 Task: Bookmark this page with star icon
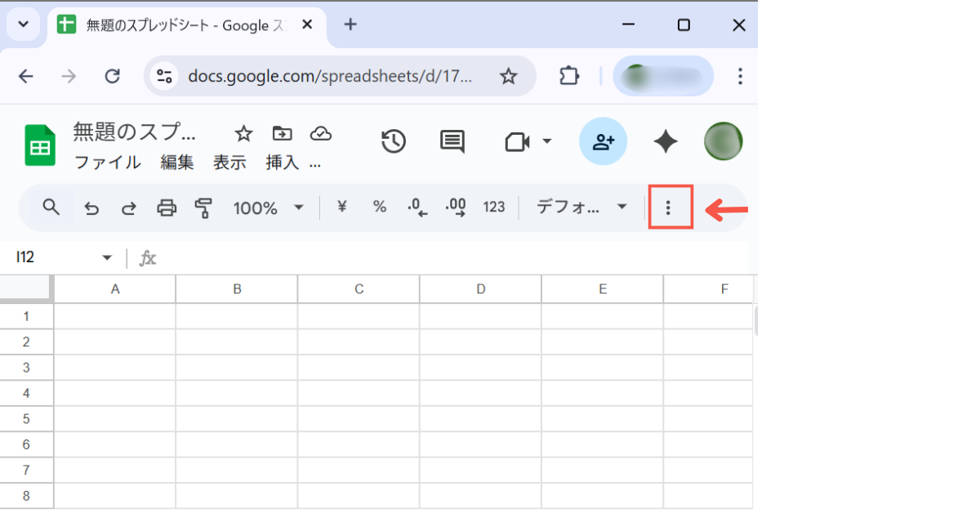(509, 77)
